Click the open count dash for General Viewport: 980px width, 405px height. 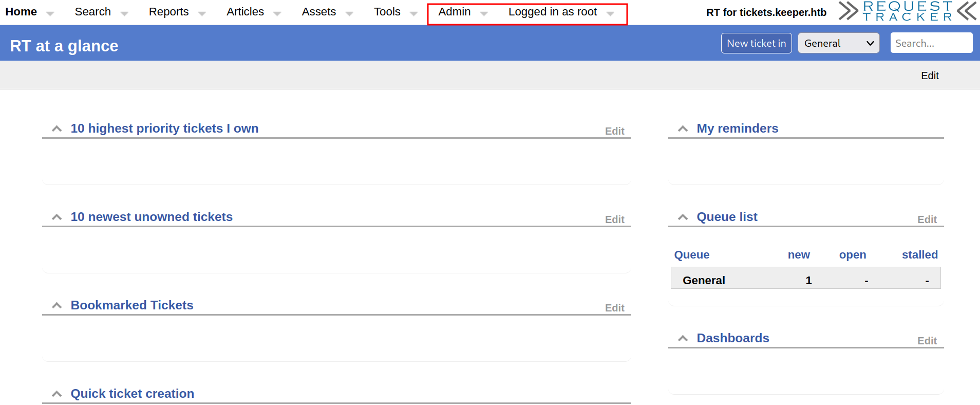coord(866,281)
